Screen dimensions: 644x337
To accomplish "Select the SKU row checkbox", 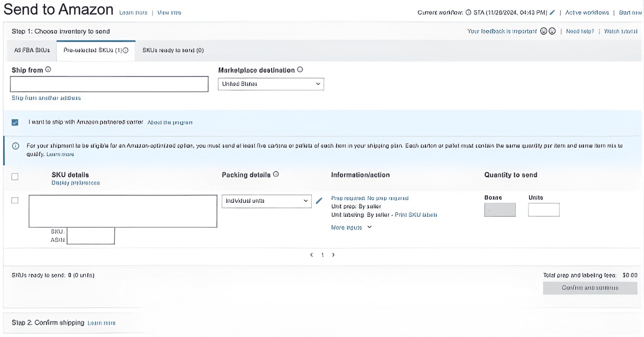I will pos(15,200).
